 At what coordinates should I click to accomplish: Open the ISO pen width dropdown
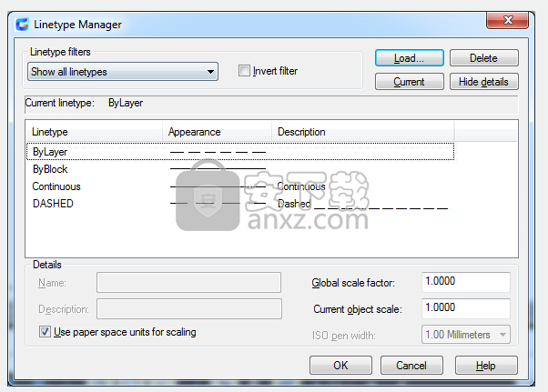tap(466, 335)
